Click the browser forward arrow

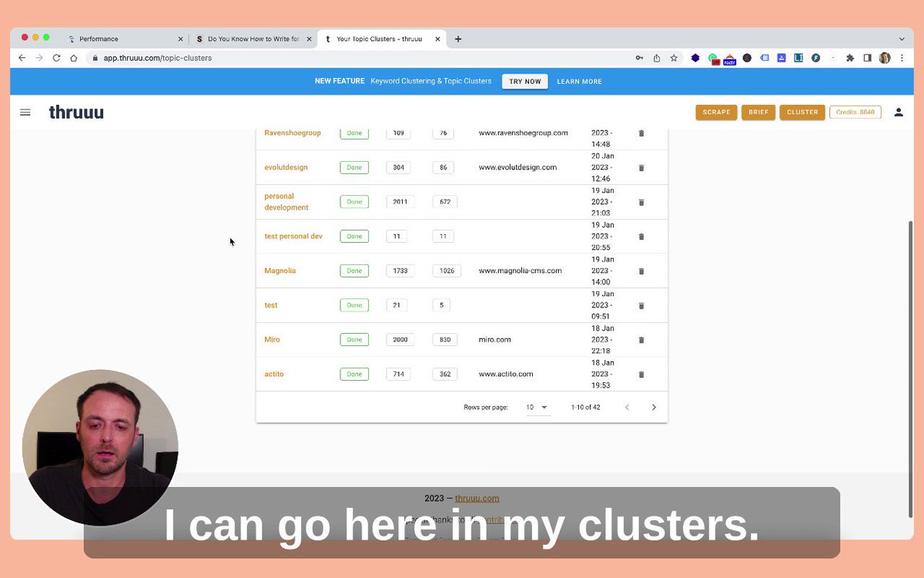coord(39,58)
